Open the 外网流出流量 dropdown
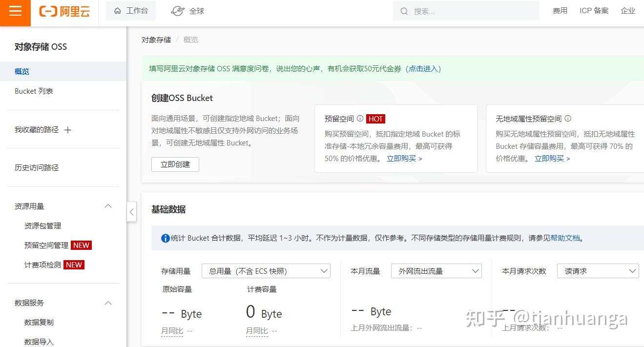The height and width of the screenshot is (347, 644). [436, 271]
